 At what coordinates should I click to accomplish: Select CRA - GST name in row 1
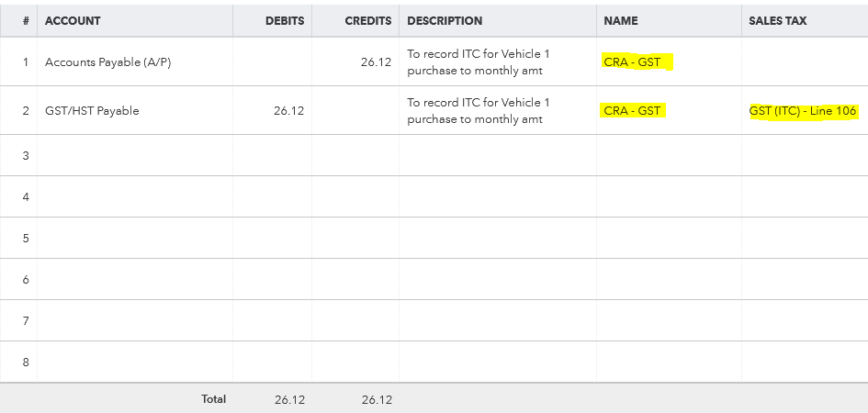pos(632,61)
